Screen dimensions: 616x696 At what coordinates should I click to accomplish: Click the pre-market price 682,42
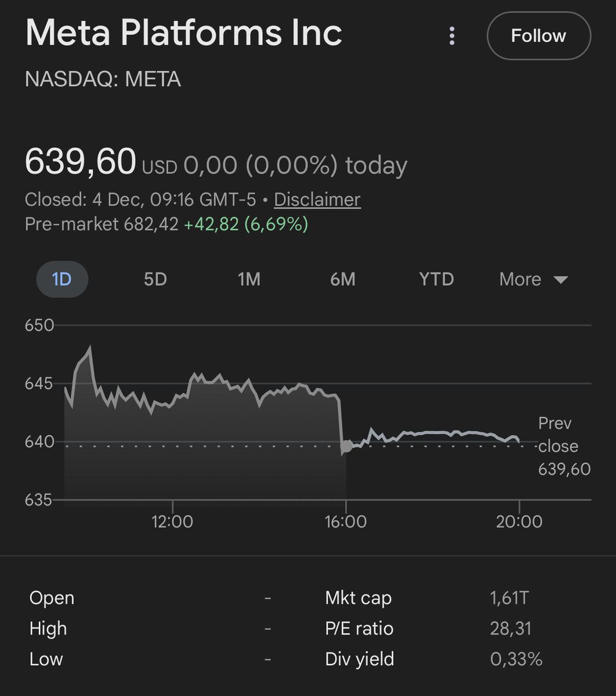point(151,224)
